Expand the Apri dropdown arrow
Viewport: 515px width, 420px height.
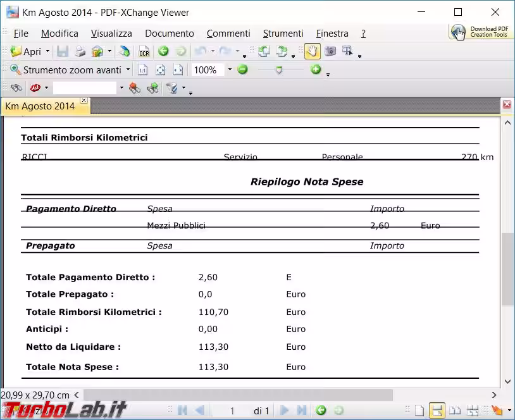(x=47, y=52)
